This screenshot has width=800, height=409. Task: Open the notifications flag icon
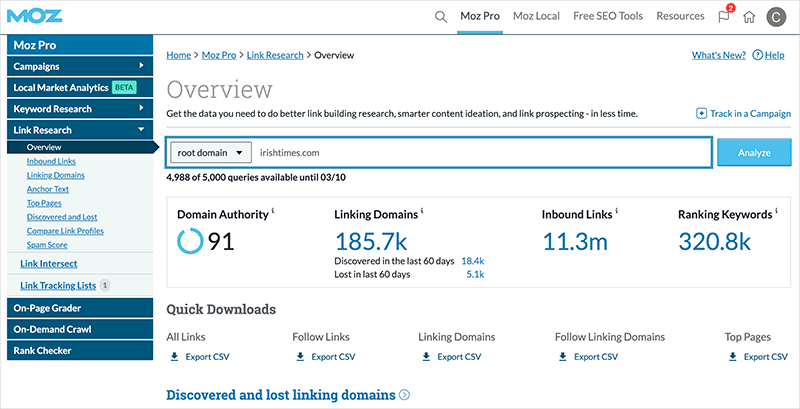(x=723, y=17)
